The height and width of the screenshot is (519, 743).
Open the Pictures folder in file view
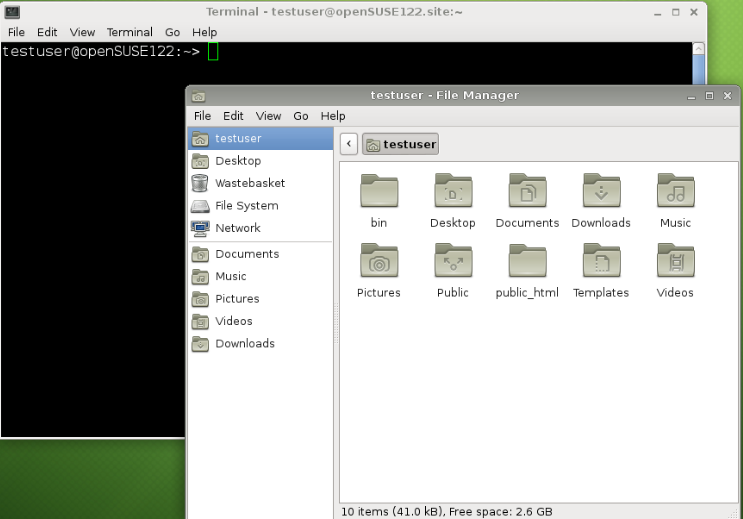379,260
